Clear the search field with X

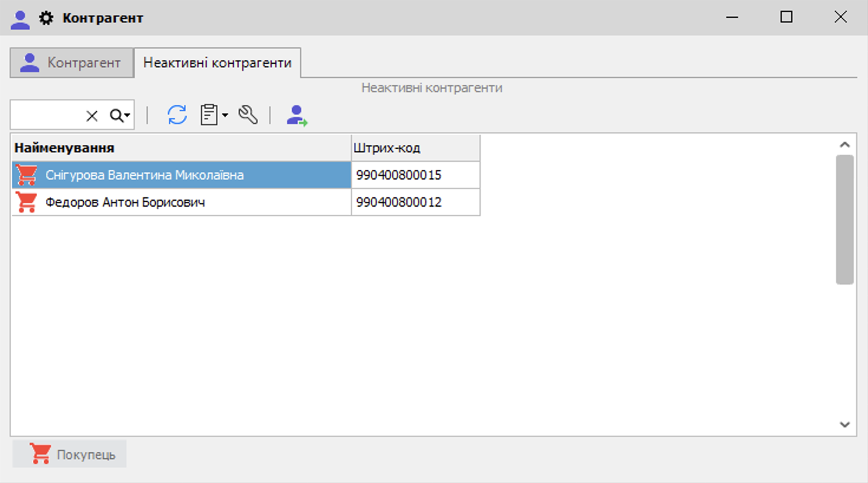(x=92, y=116)
